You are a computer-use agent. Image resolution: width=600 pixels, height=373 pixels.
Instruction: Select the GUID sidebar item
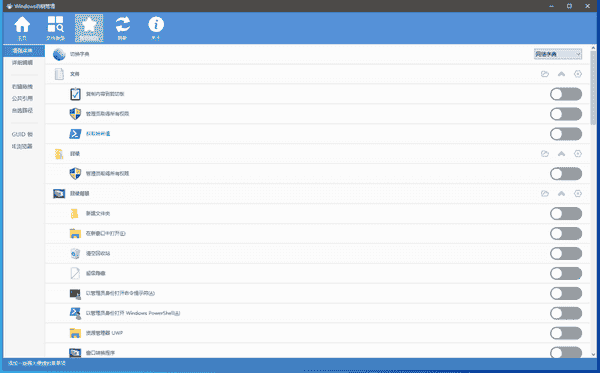pyautogui.click(x=22, y=134)
